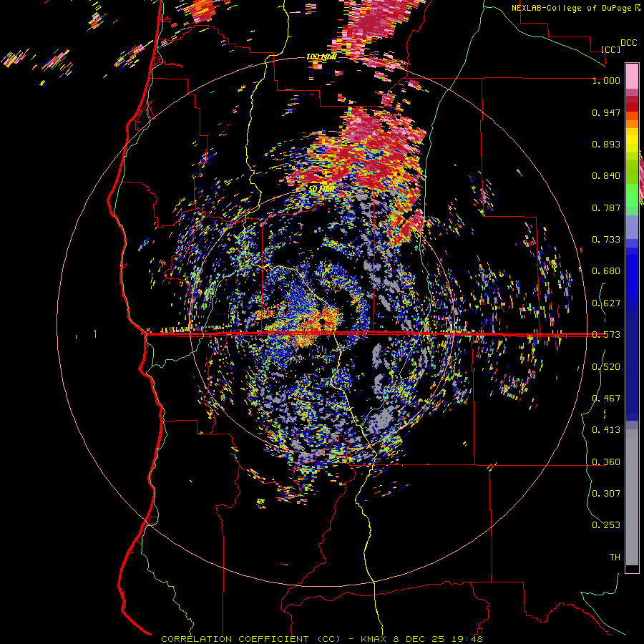Click the black radar site dot at center
644x644 pixels.
[323, 321]
